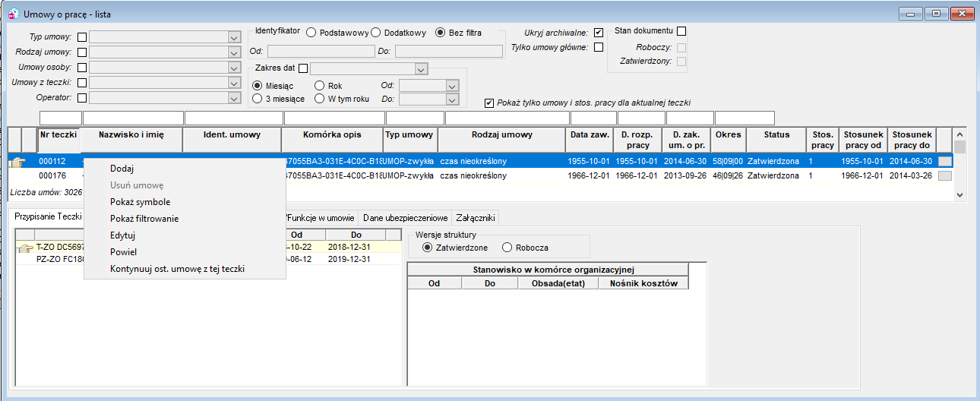This screenshot has width=980, height=401.
Task: Sort by the Status column header
Action: (776, 140)
